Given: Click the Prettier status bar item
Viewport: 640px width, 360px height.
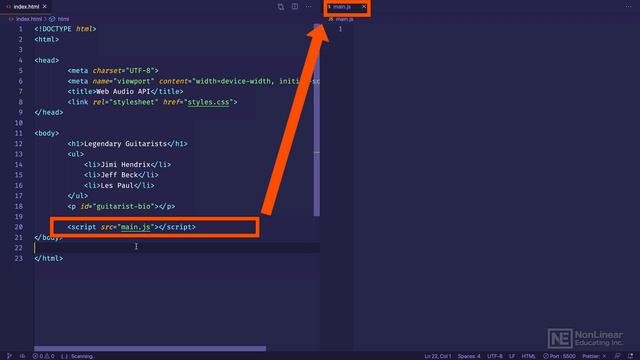Looking at the screenshot, I should pyautogui.click(x=594, y=356).
